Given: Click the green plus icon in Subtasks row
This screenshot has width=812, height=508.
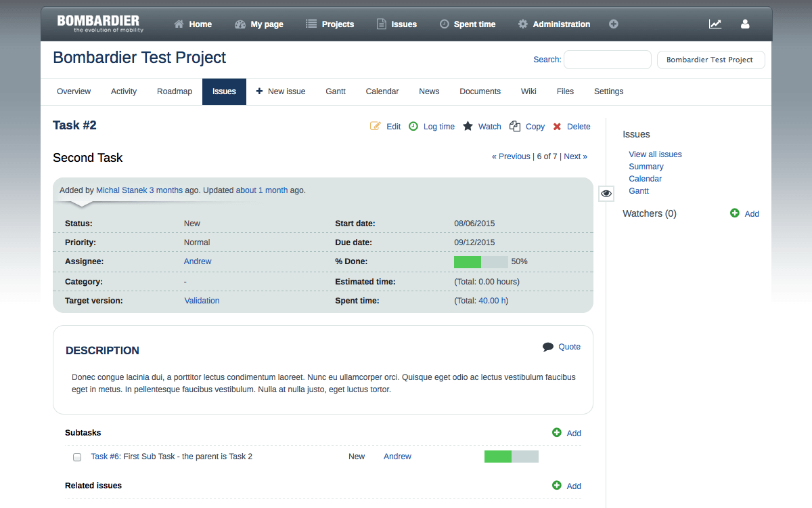Looking at the screenshot, I should coord(557,433).
